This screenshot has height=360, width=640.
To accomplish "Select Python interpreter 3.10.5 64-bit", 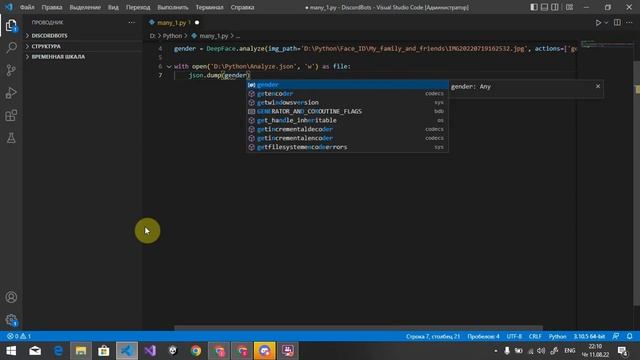I will 589,336.
